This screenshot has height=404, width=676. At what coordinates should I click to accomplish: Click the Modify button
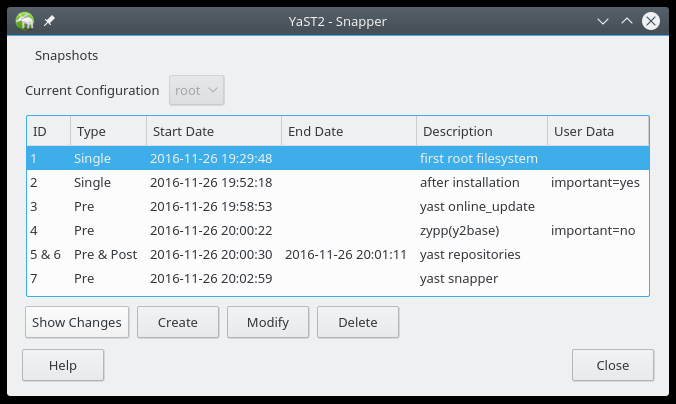[x=267, y=322]
